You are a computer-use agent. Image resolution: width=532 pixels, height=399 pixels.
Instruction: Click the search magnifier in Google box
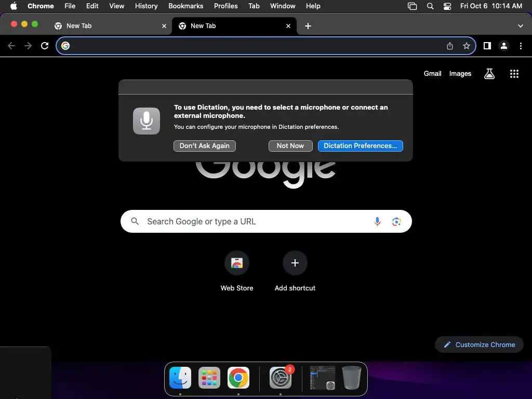[135, 221]
